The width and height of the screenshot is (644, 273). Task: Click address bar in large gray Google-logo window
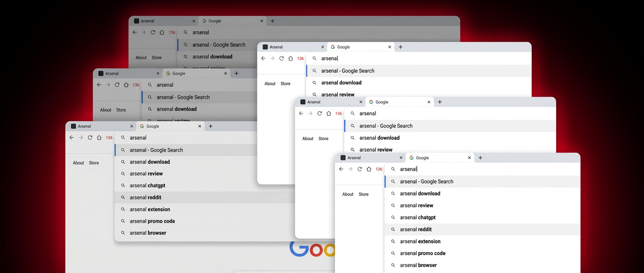click(185, 138)
